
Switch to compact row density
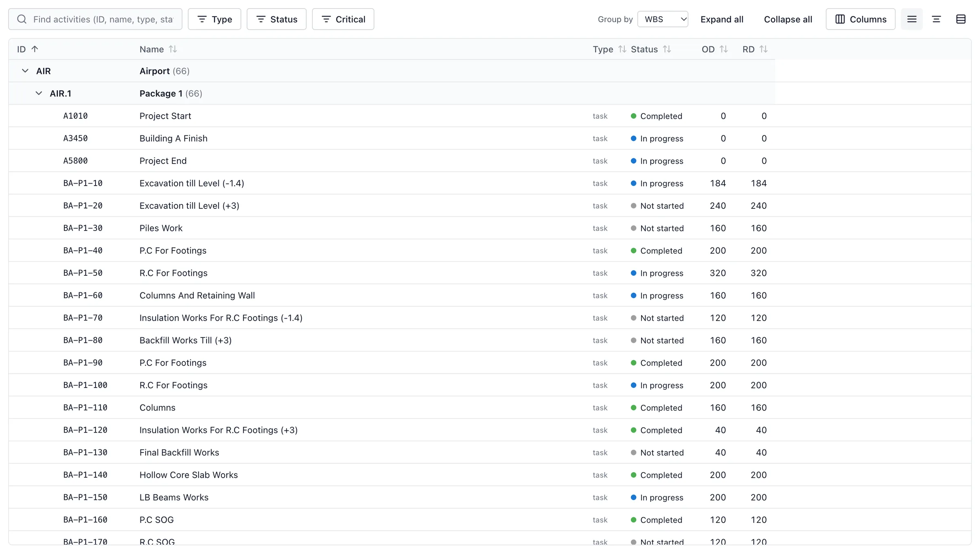pos(912,19)
